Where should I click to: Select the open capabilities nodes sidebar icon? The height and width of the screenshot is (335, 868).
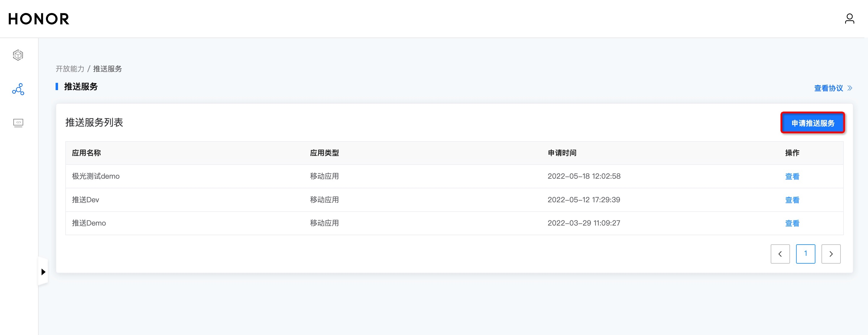[x=18, y=89]
